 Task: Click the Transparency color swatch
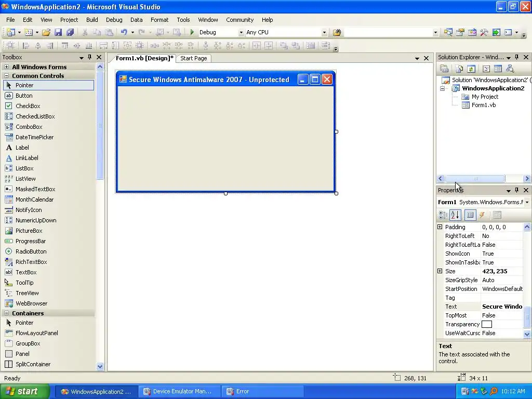[486, 324]
